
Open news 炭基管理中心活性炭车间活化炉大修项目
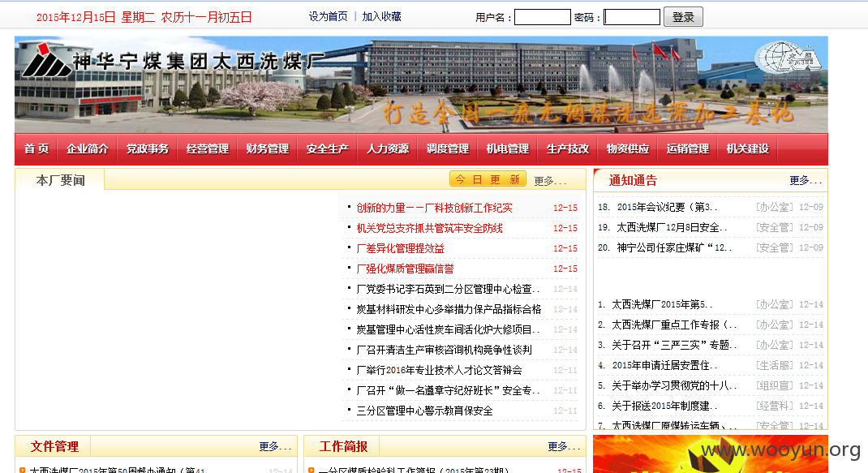(448, 329)
